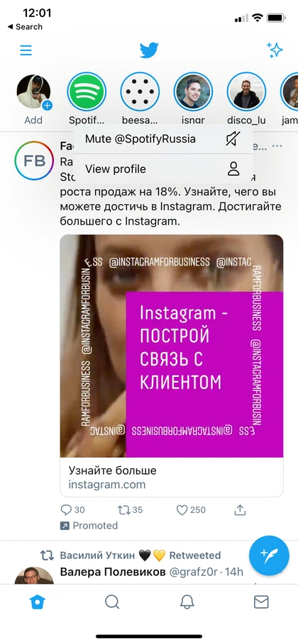Open the disco_lu fleet avatar

[246, 91]
